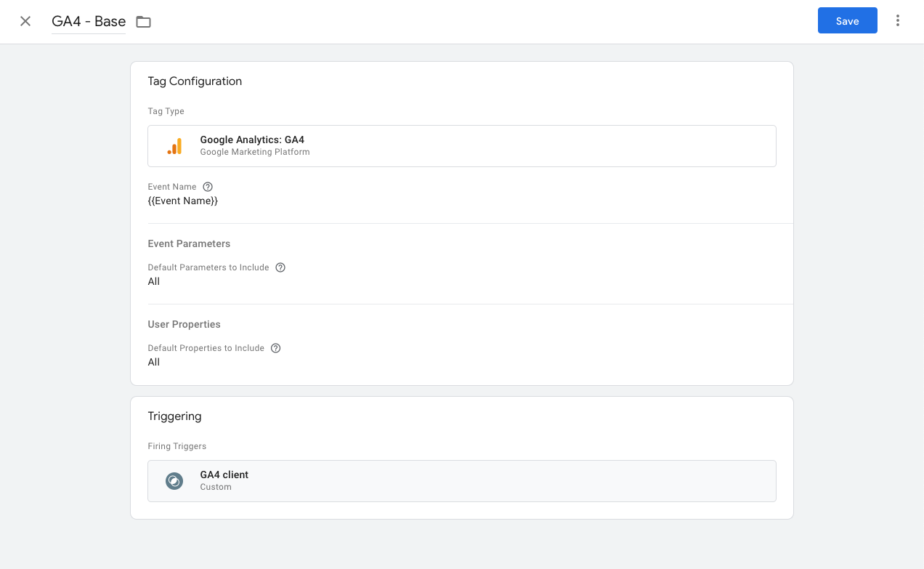924x569 pixels.
Task: Open the Event Name help tooltip icon
Action: 208,187
